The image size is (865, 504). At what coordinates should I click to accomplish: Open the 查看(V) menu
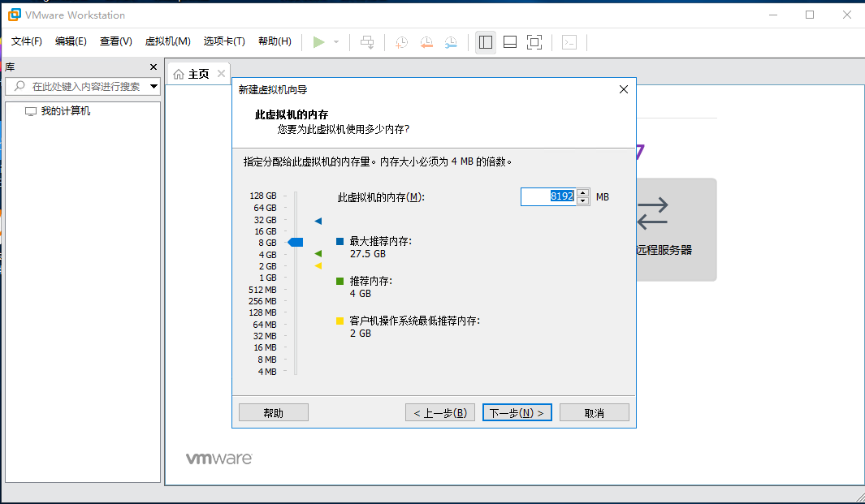coord(116,41)
